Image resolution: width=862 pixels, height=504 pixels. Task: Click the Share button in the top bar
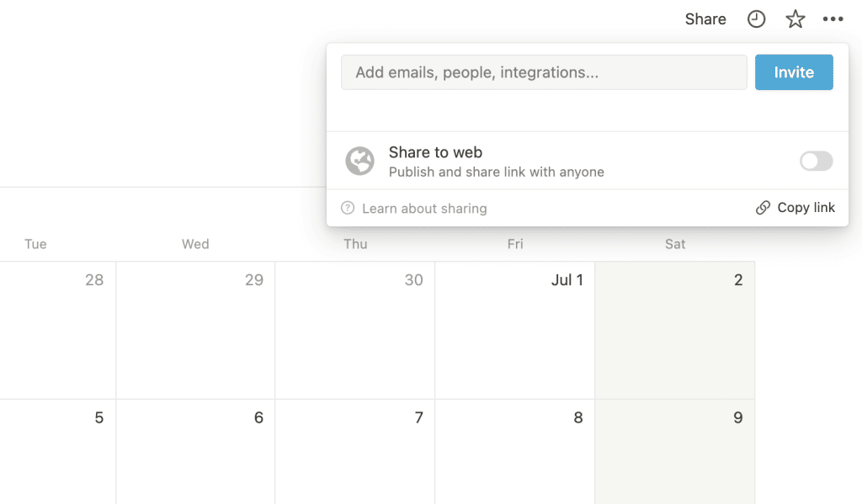coord(705,19)
